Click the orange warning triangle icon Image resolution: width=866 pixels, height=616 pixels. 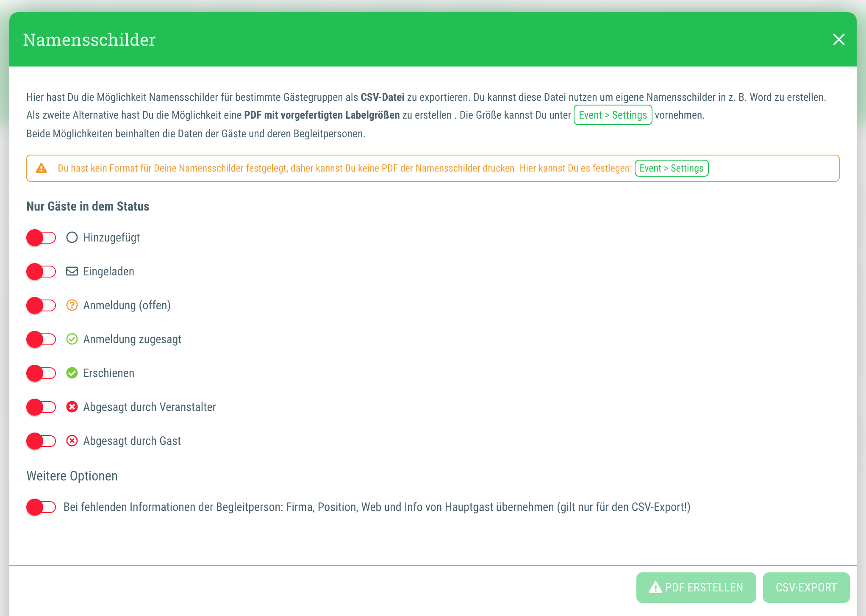pyautogui.click(x=42, y=168)
